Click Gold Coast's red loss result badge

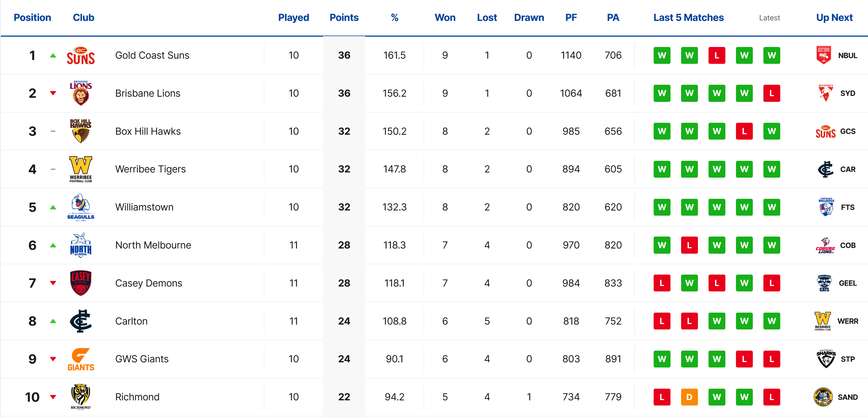click(x=716, y=56)
